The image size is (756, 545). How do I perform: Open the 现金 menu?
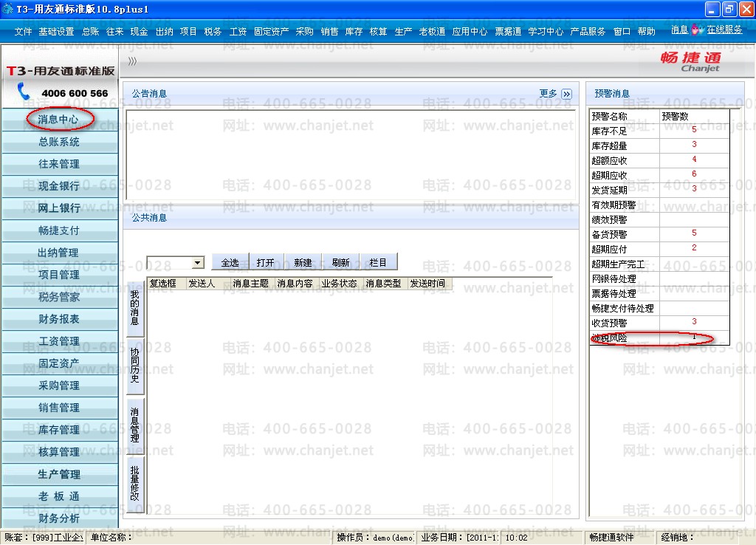pos(139,31)
